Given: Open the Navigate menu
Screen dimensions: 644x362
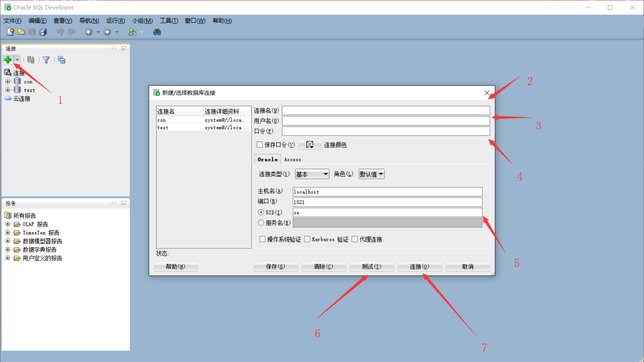Looking at the screenshot, I should tap(89, 21).
